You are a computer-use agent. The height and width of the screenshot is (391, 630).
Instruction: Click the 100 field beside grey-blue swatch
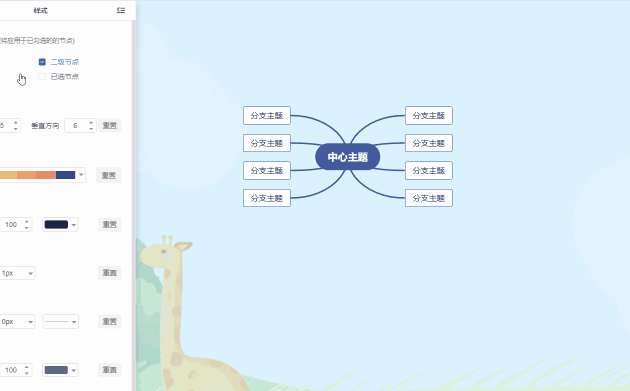(x=11, y=370)
